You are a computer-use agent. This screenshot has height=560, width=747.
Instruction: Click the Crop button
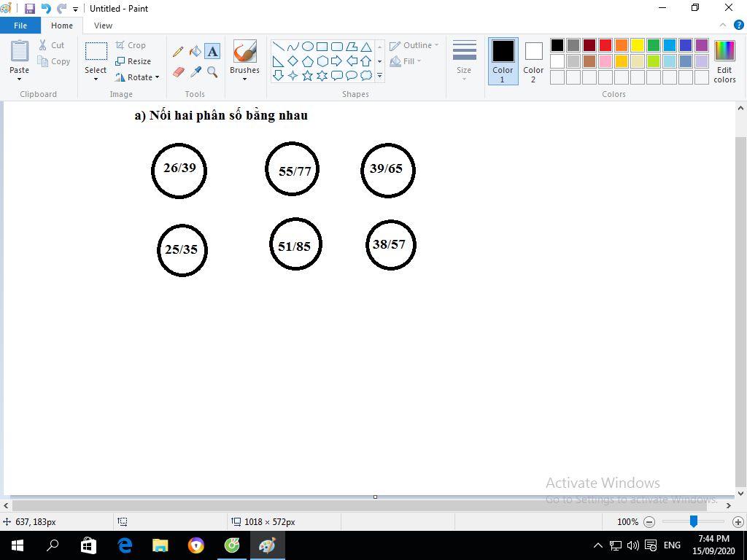131,45
